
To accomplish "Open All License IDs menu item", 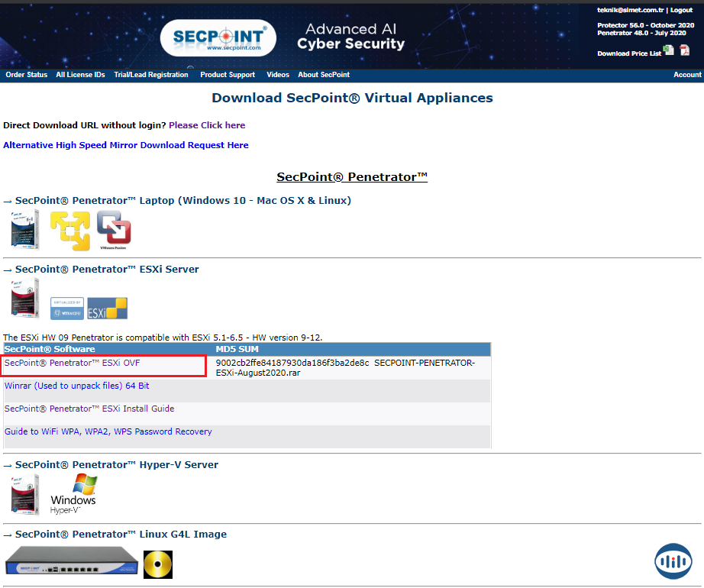I will 80,75.
